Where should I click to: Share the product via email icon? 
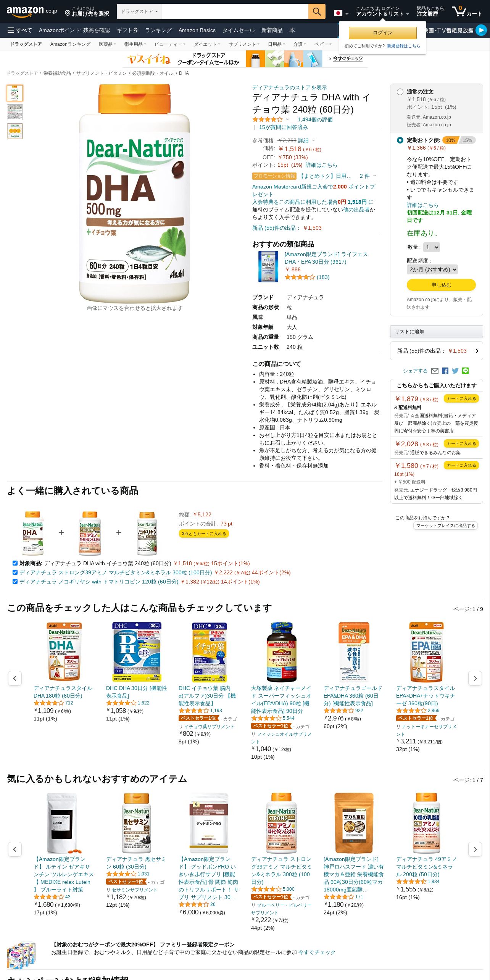[x=435, y=371]
